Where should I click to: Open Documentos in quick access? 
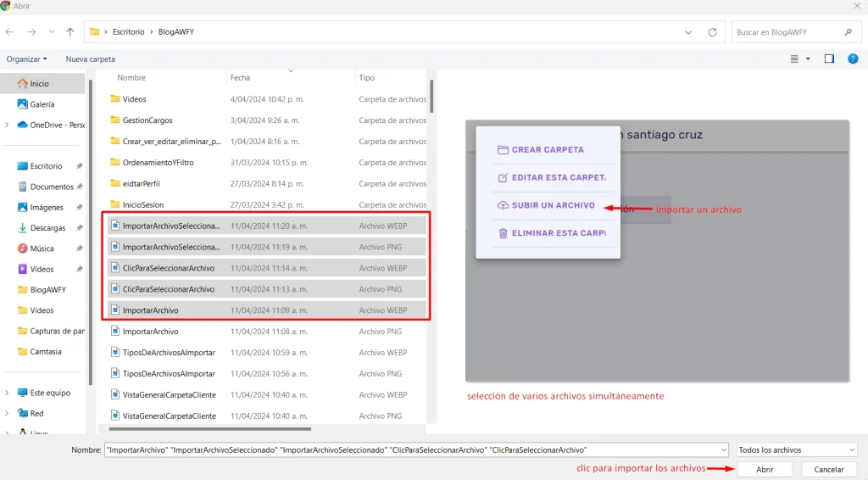point(46,187)
